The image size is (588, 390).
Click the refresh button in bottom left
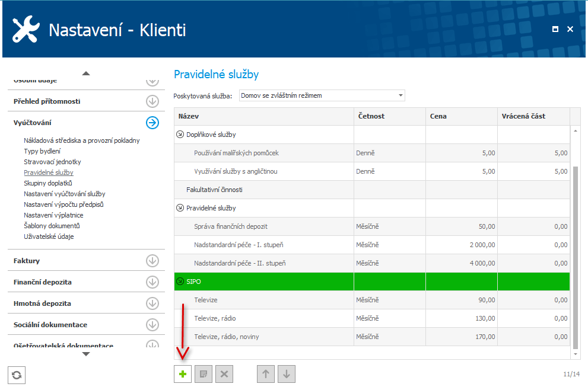point(17,375)
